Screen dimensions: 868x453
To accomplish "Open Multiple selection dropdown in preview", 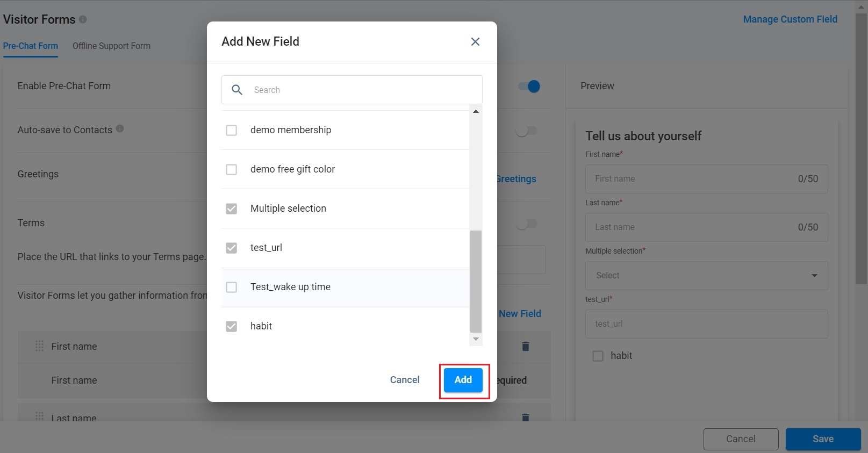I will [706, 276].
